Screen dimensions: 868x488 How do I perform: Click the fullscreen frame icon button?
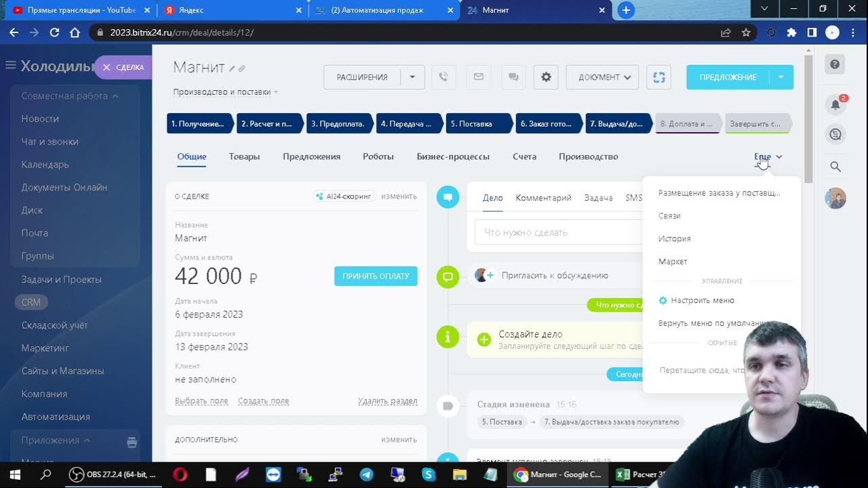(x=658, y=77)
